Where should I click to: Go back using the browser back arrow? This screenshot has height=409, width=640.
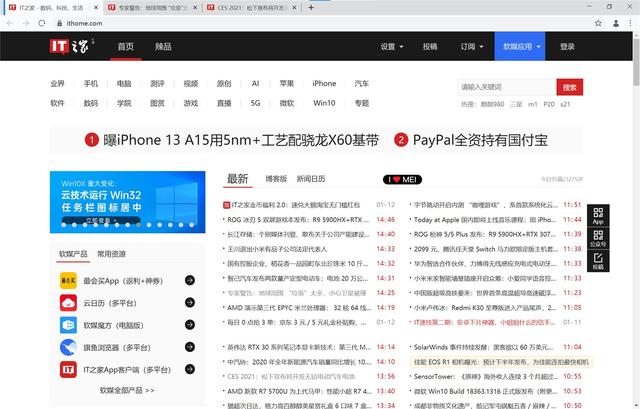click(x=10, y=21)
